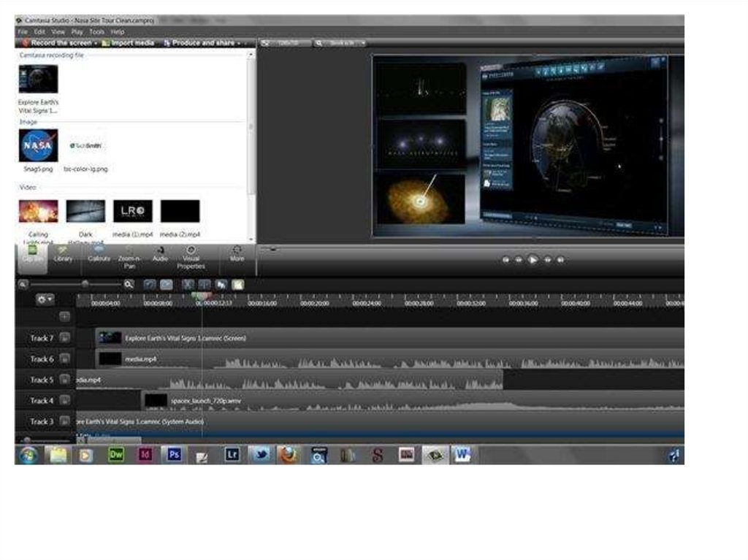Toggle the lock on Track 3

[65, 421]
